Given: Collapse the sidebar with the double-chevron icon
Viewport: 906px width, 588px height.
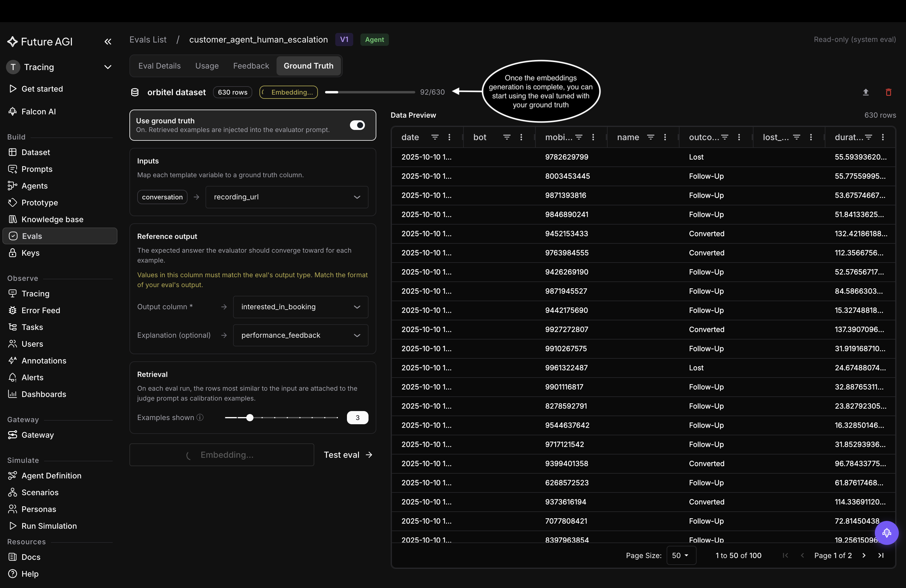Looking at the screenshot, I should coord(108,41).
